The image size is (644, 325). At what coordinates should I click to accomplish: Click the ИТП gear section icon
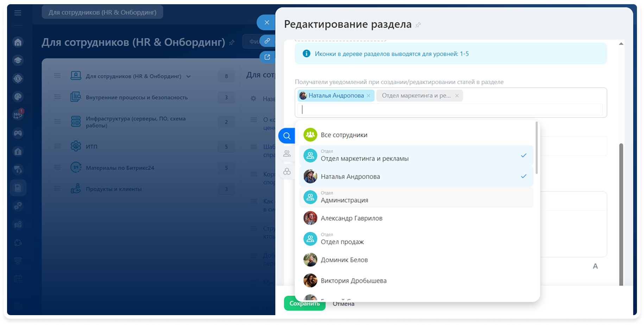76,146
